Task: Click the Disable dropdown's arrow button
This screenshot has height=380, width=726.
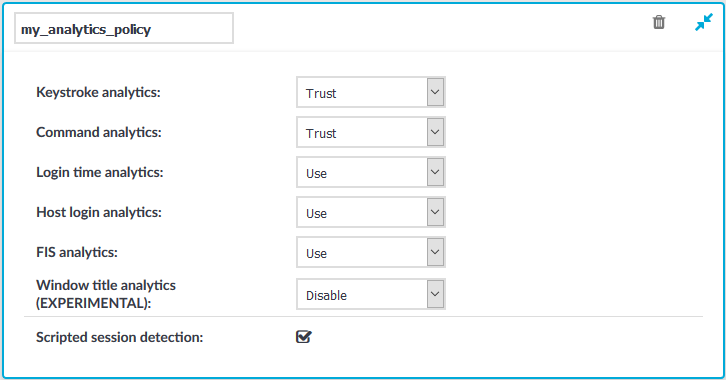Action: click(435, 294)
